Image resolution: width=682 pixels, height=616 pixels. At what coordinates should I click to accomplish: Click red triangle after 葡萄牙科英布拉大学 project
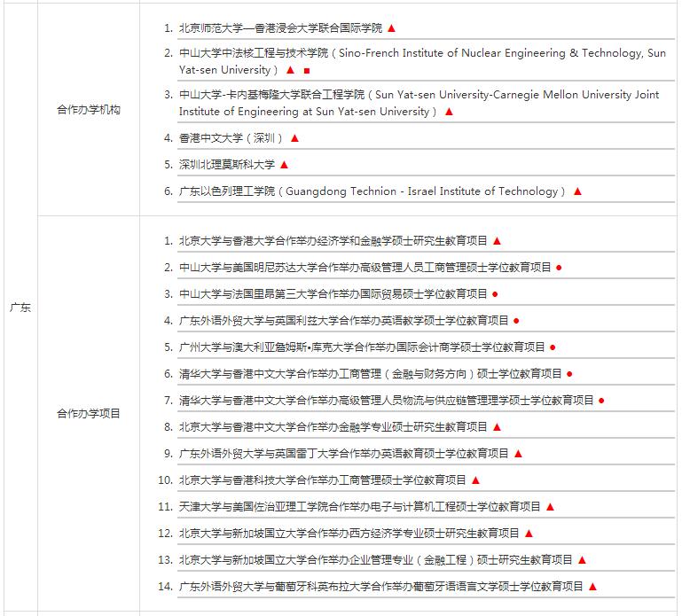click(592, 587)
